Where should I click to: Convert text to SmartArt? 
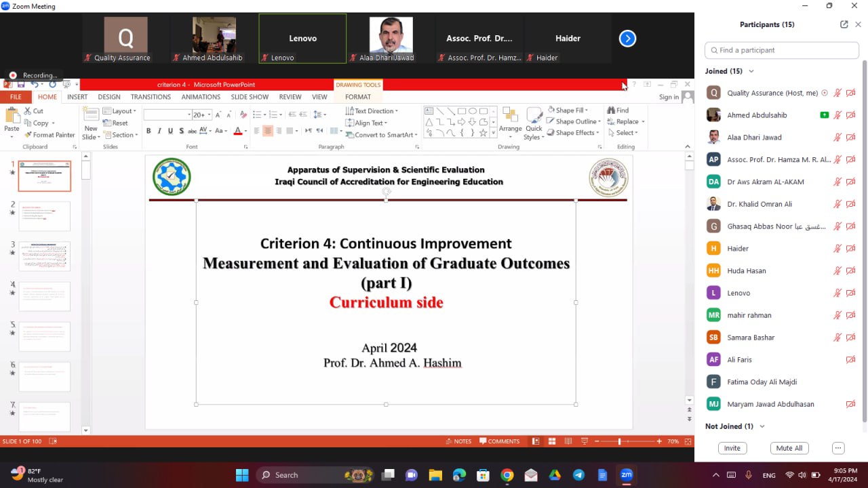tap(381, 135)
